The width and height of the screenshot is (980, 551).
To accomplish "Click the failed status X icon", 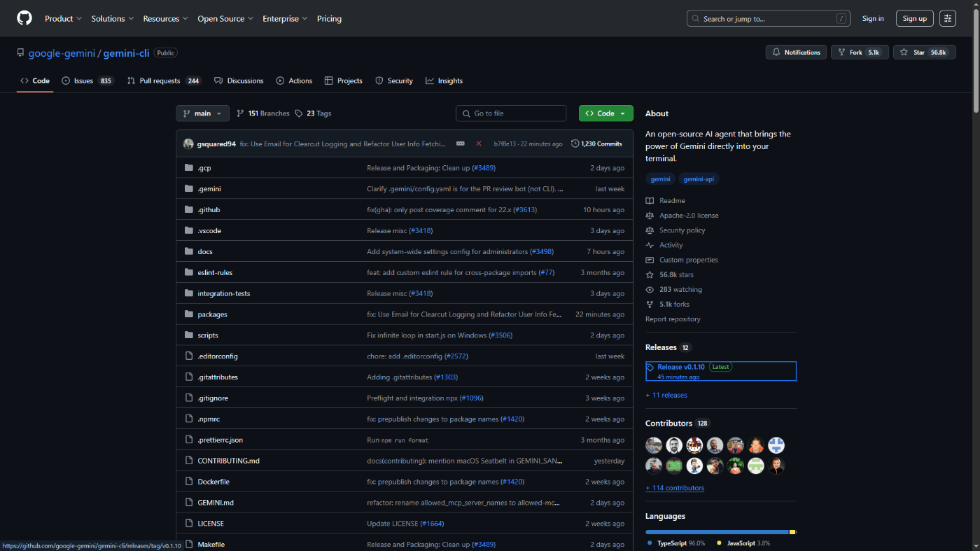I will (479, 144).
